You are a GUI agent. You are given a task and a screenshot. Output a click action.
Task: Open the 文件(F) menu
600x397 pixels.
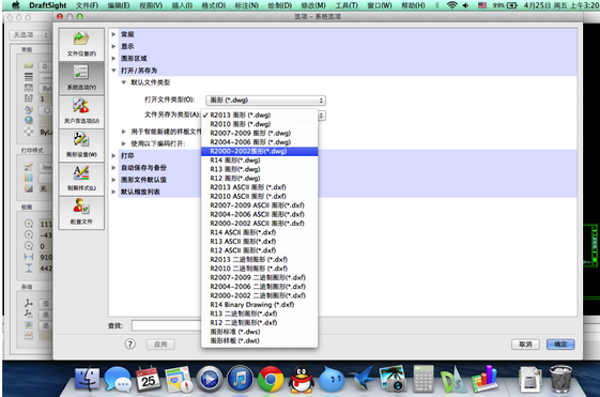(87, 5)
